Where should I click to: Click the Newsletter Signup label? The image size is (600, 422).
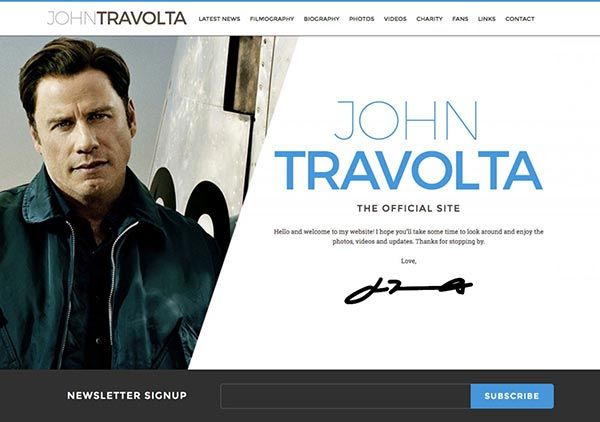click(127, 396)
